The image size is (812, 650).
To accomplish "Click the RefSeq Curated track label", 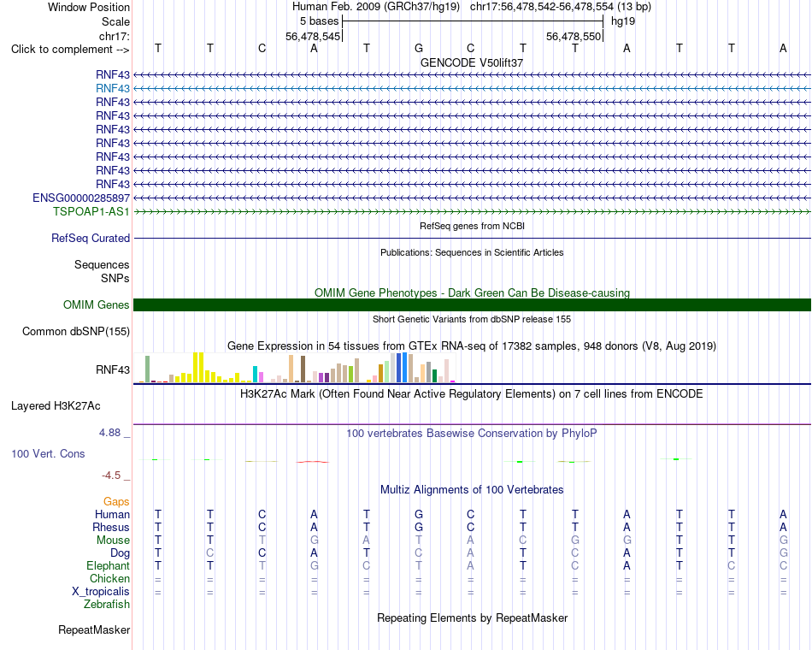I will (x=90, y=239).
